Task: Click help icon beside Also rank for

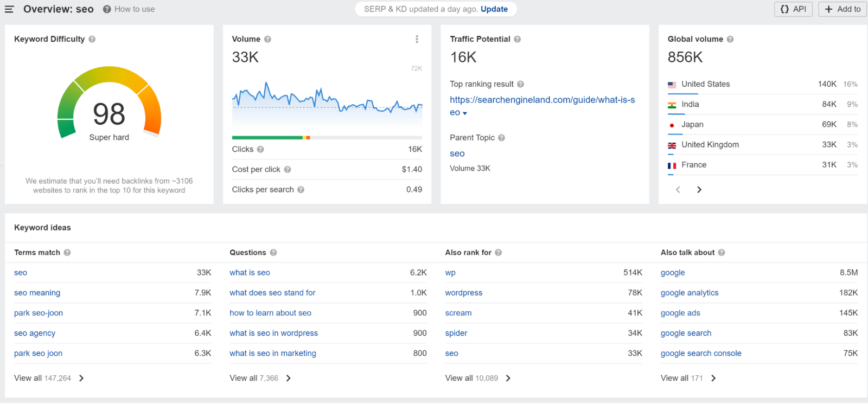Action: (499, 253)
